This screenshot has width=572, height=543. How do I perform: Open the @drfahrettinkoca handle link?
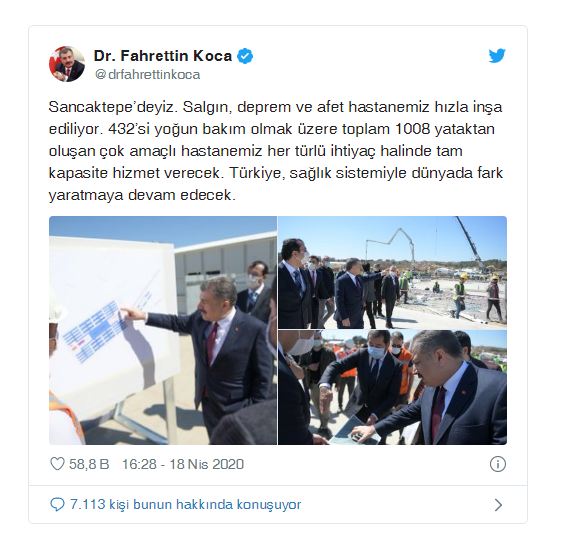[x=147, y=75]
